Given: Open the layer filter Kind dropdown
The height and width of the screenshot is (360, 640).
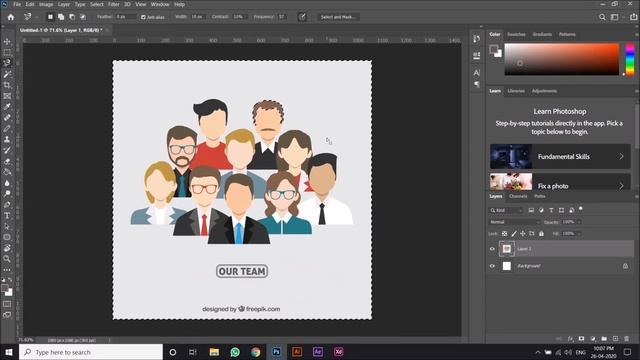Looking at the screenshot, I should tap(506, 210).
